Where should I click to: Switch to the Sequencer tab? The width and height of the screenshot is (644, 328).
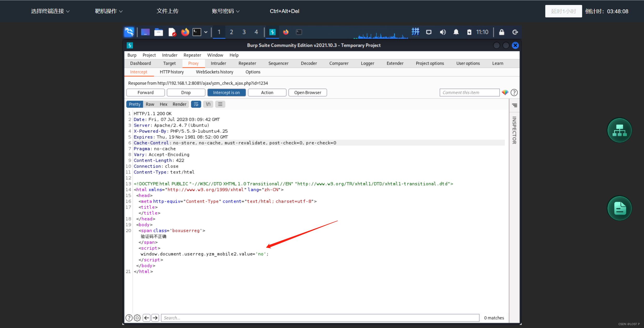278,63
